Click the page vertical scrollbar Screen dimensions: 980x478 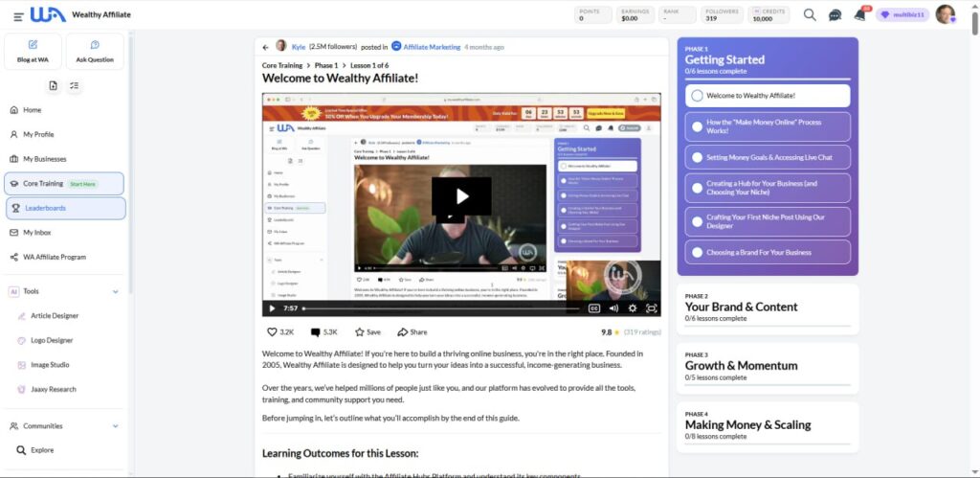(975, 22)
